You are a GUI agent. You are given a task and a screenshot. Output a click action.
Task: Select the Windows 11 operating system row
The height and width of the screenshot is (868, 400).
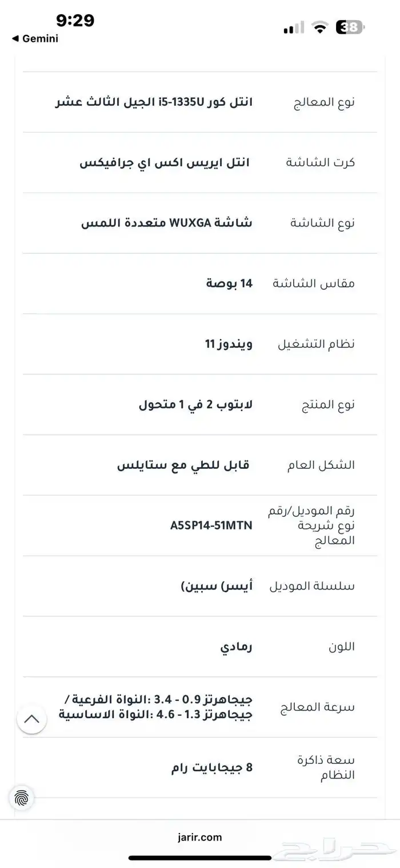(200, 344)
